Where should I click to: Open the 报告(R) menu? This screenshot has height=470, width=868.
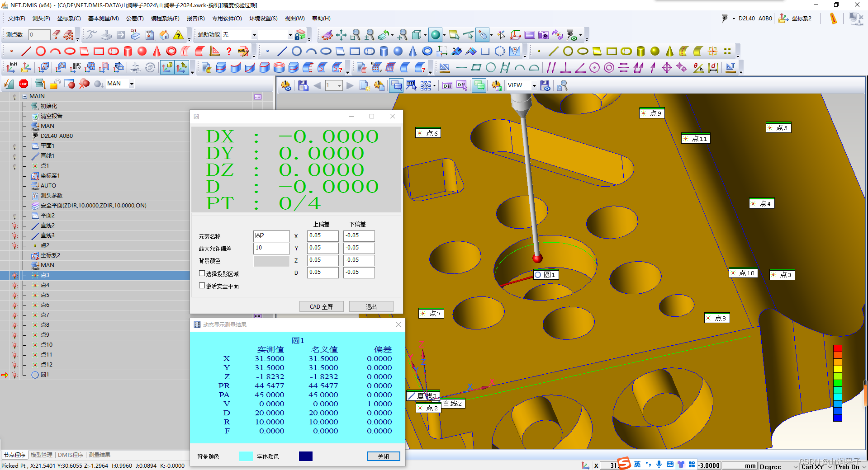[x=195, y=19]
